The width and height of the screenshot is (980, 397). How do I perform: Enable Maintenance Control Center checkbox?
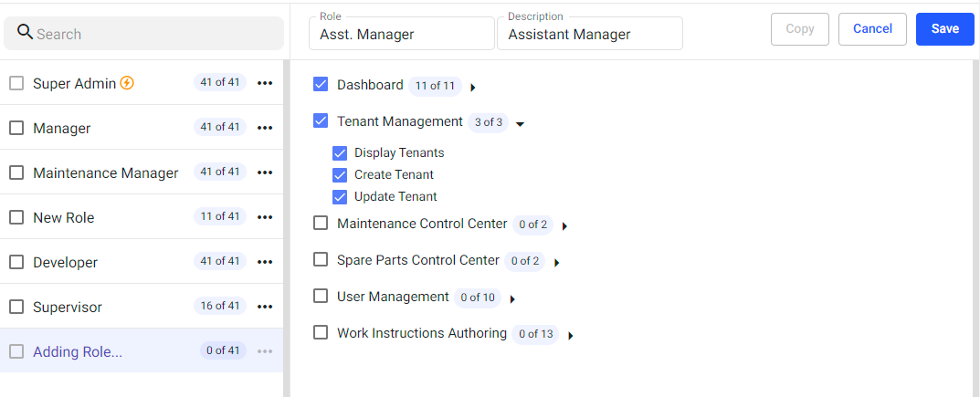[x=321, y=223]
